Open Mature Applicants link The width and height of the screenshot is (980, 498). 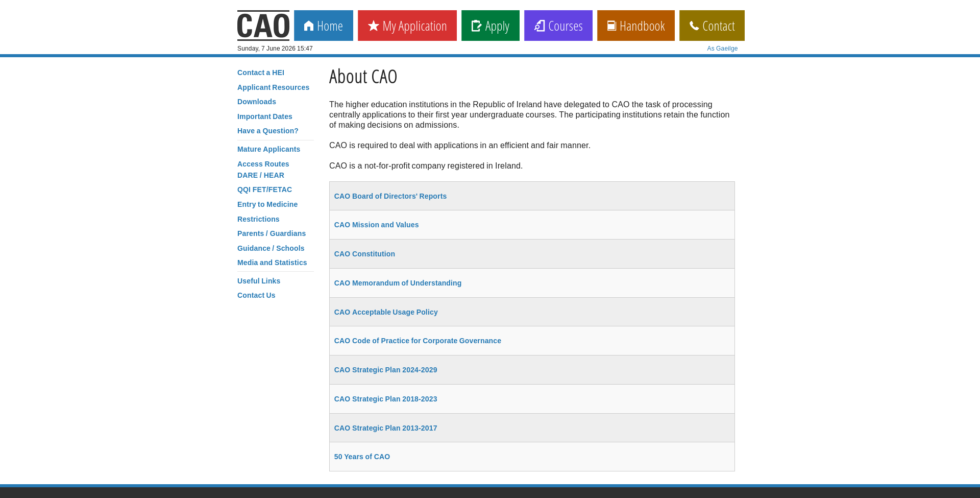268,149
